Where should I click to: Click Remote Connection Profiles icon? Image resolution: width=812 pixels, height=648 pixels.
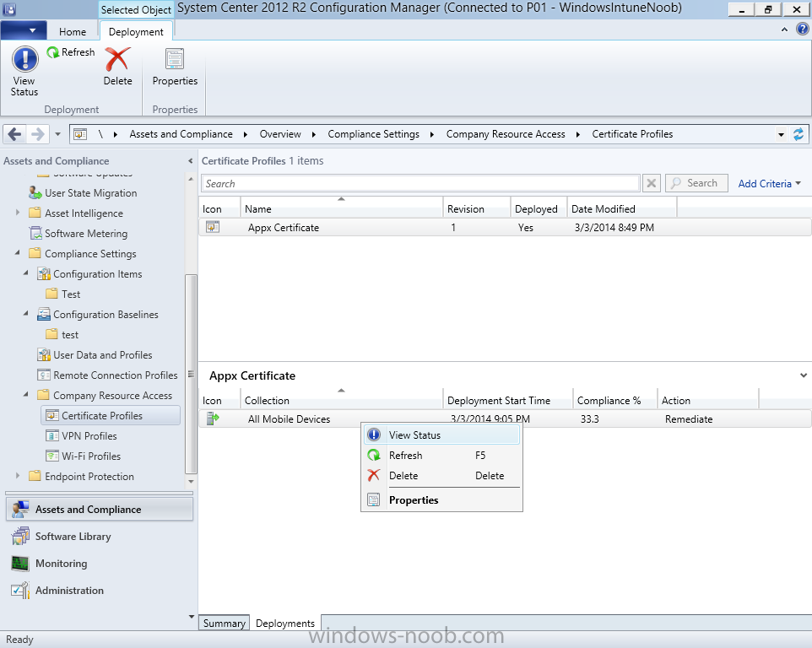44,375
